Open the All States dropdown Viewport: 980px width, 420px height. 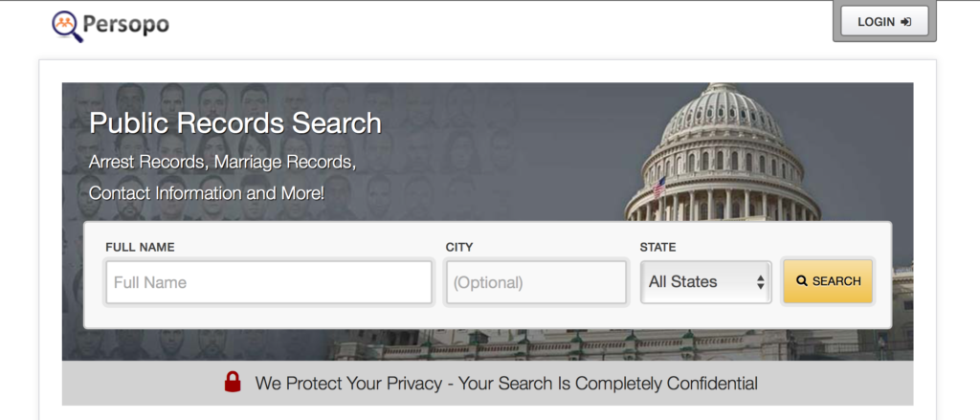705,282
